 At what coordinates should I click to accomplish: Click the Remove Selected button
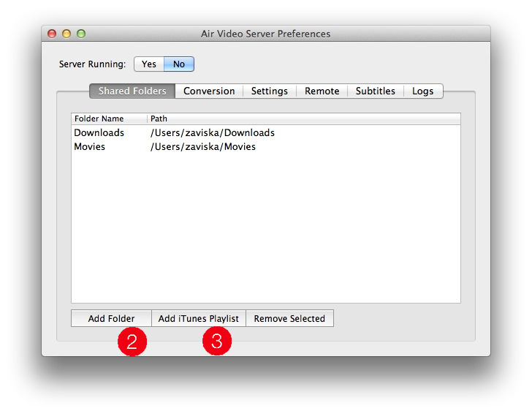tap(289, 319)
